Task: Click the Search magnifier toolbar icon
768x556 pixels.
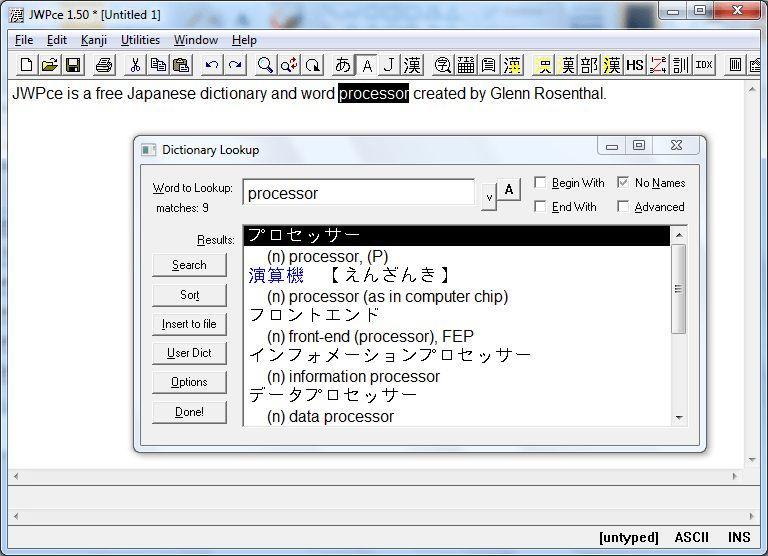Action: 265,66
